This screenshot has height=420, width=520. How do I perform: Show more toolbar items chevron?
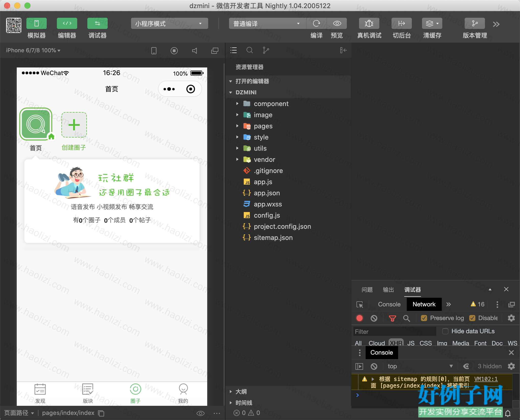496,24
